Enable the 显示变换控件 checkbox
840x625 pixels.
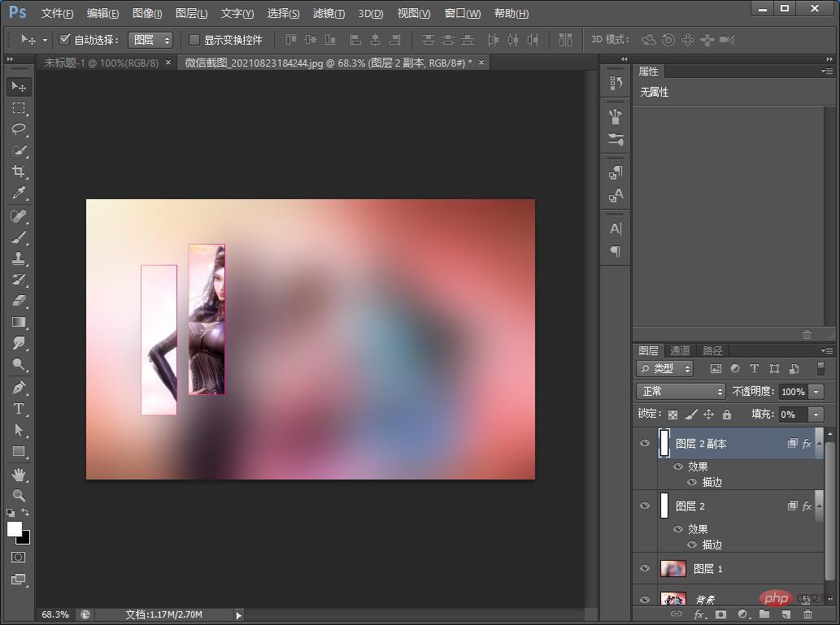click(x=194, y=40)
